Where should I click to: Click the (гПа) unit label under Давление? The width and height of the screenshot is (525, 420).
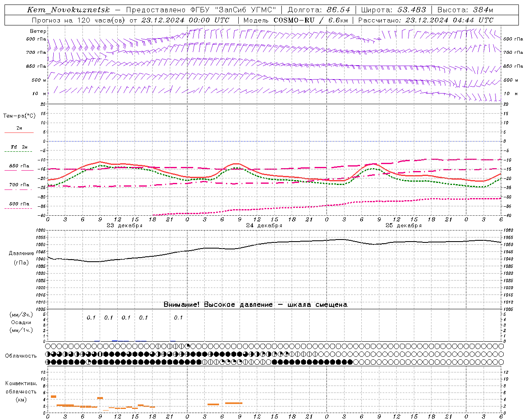[21, 262]
